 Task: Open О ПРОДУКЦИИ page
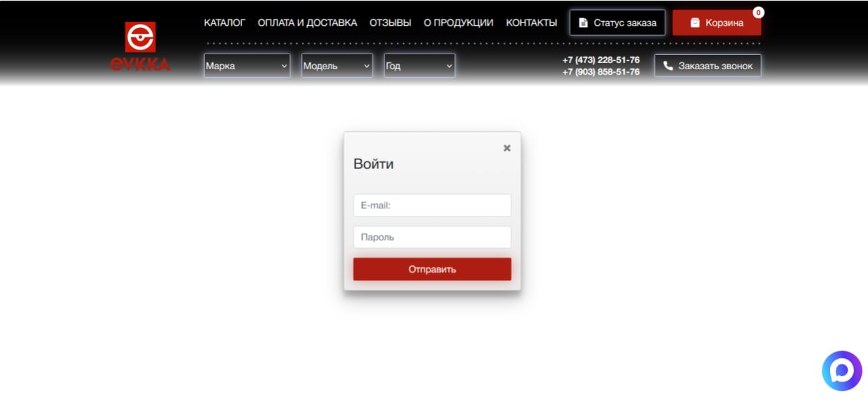point(458,22)
